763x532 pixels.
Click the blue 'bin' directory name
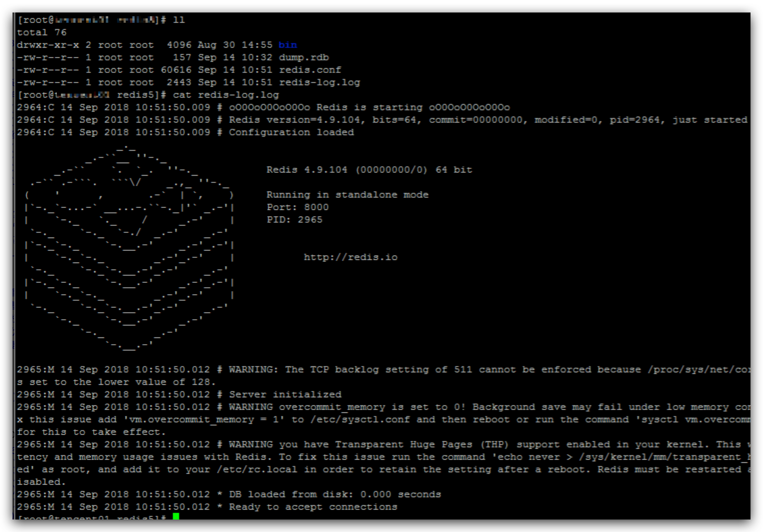[288, 45]
